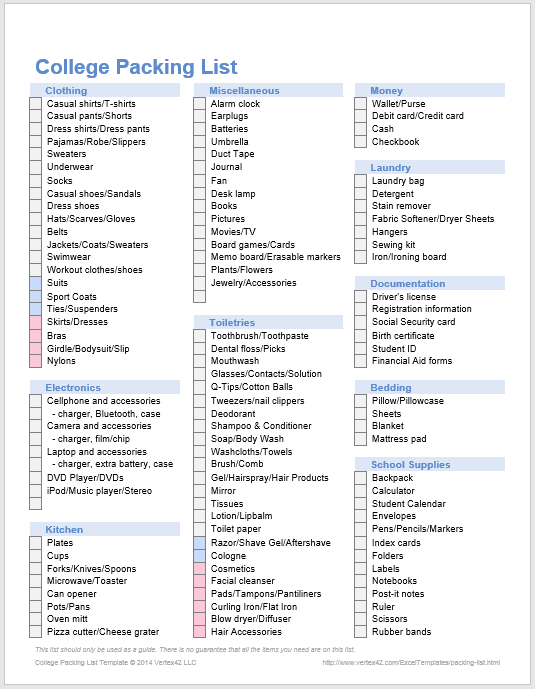Check the pink Nylons box
535x689 pixels.
[x=36, y=361]
